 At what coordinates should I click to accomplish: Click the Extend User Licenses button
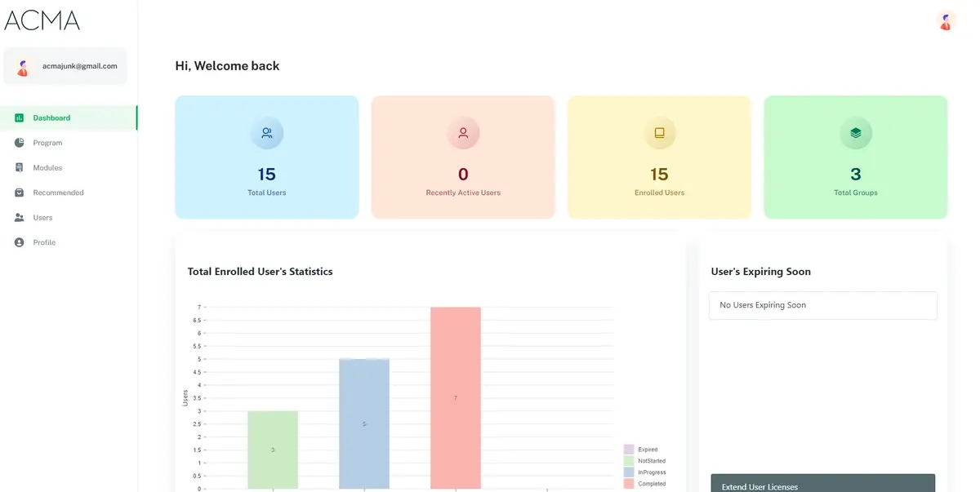pyautogui.click(x=823, y=483)
